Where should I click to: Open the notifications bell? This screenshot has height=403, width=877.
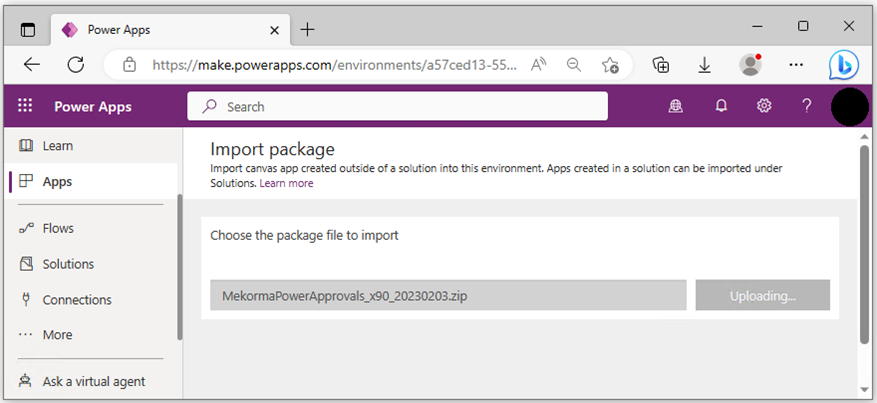pos(721,106)
